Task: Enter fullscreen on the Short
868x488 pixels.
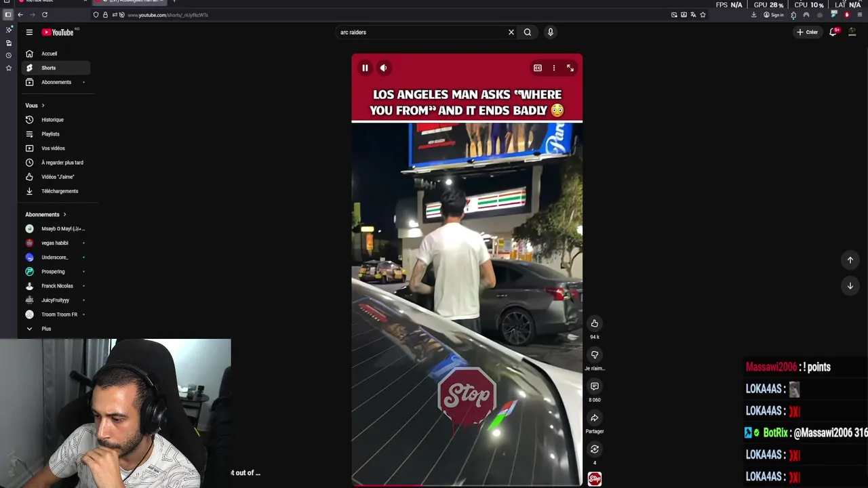Action: (570, 68)
